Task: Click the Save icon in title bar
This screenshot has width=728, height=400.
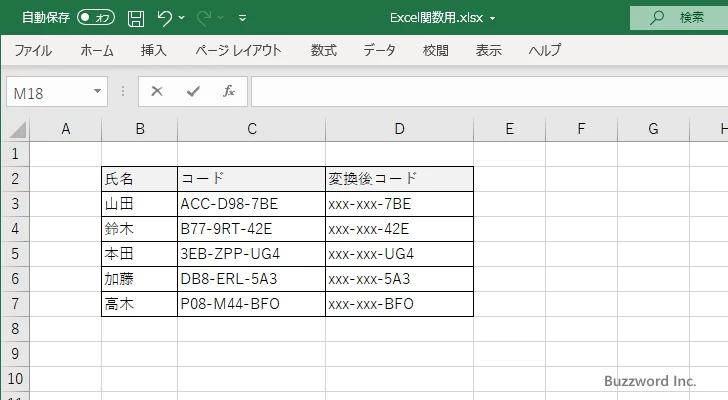Action: (136, 18)
